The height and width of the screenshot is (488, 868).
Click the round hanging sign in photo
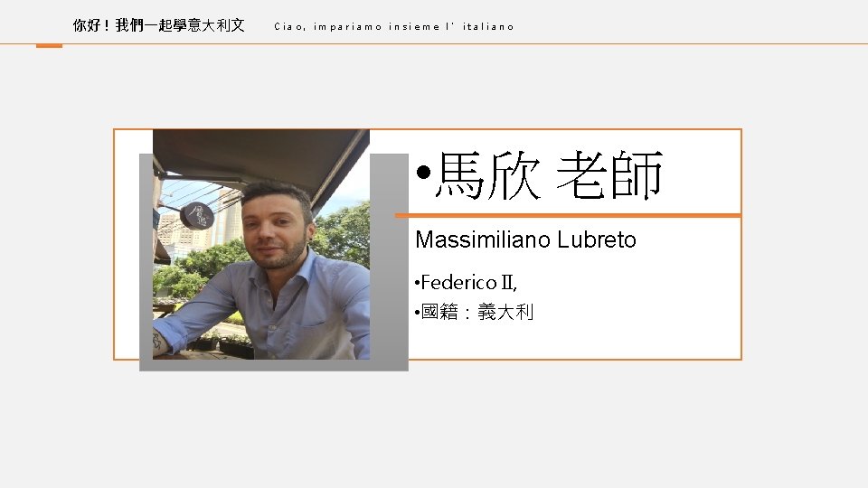pyautogui.click(x=197, y=216)
